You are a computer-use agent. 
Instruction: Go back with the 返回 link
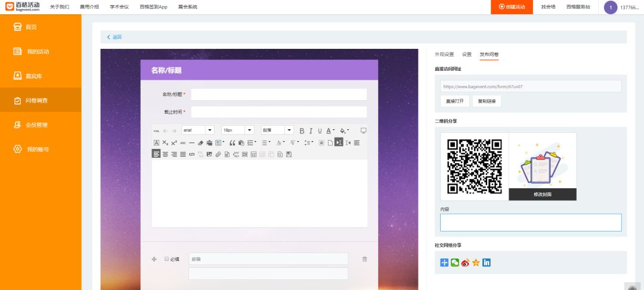tap(114, 37)
